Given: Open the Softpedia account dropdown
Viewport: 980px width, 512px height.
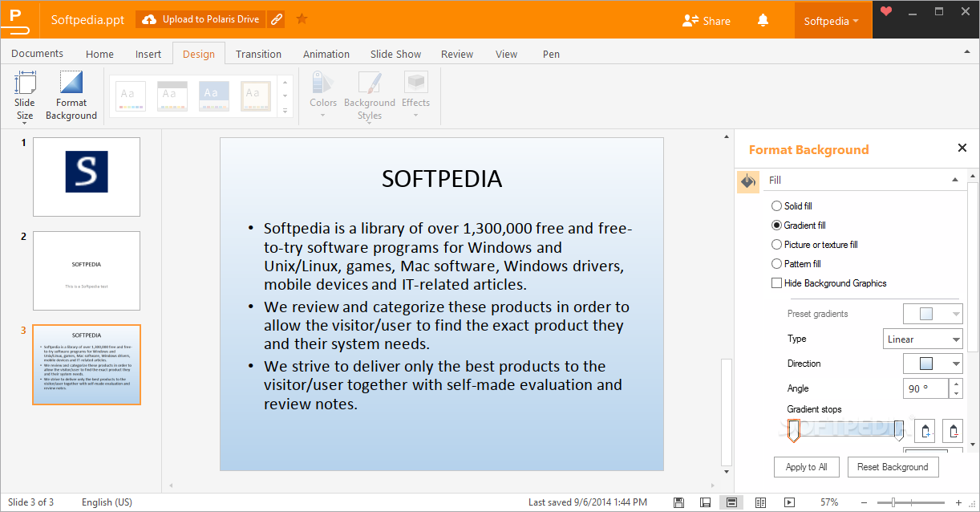Looking at the screenshot, I should click(832, 21).
